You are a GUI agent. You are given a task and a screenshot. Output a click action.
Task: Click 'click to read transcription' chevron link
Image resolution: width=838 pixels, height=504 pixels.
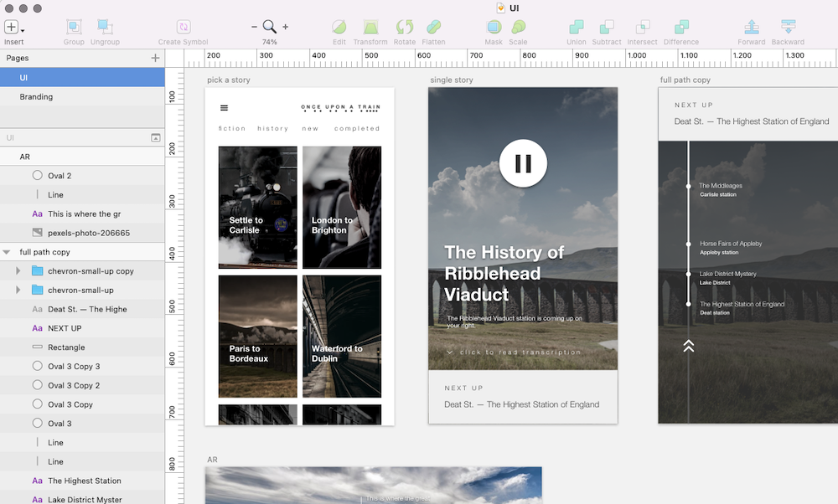tap(515, 352)
